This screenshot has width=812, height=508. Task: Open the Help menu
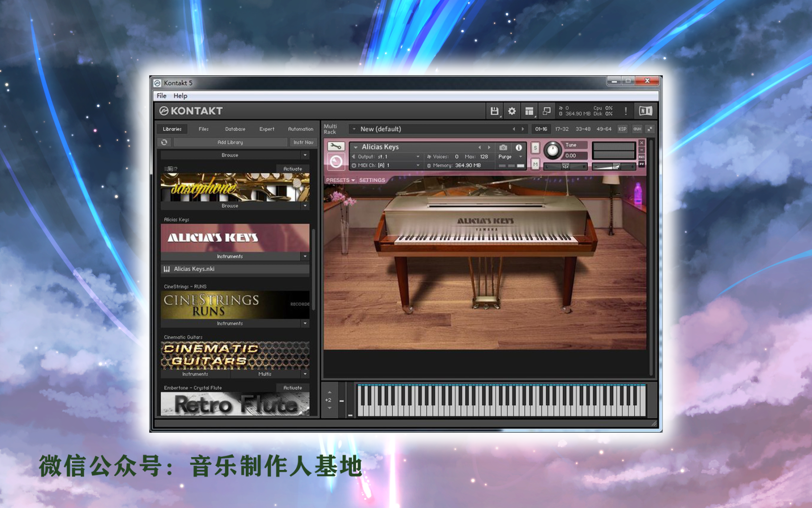[180, 96]
